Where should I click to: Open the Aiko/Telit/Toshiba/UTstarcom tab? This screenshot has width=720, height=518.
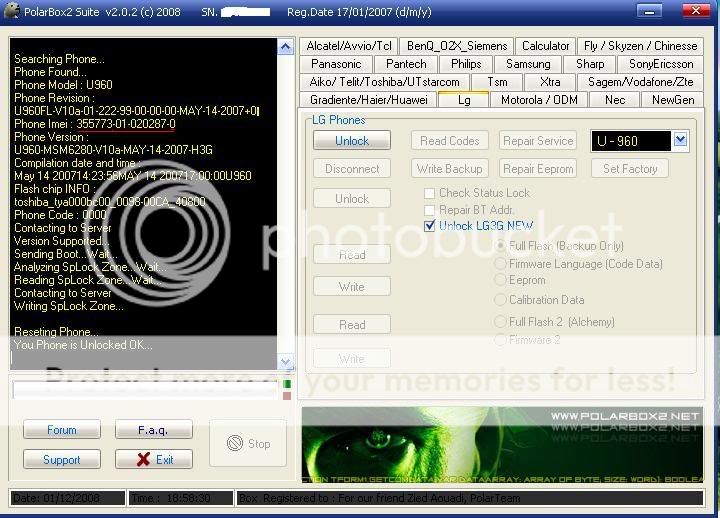tap(384, 82)
